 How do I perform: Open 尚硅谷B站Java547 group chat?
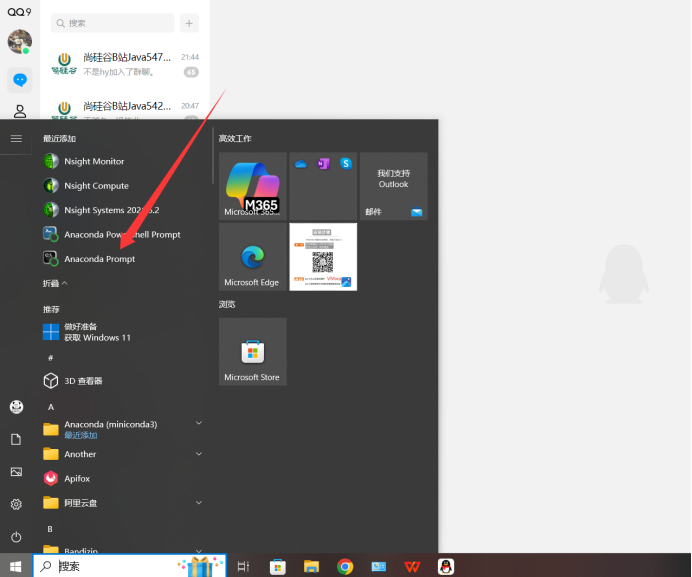(125, 64)
